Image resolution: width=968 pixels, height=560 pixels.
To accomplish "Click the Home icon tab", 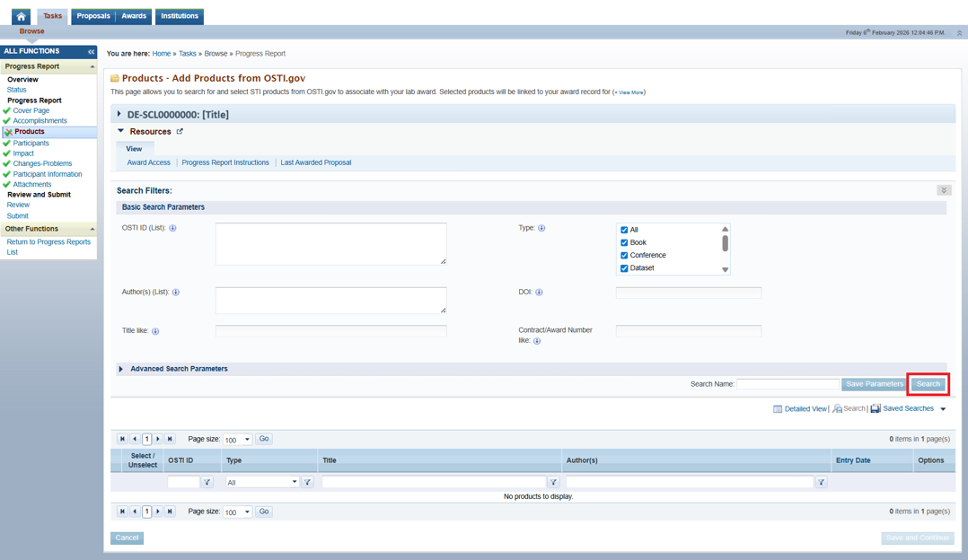I will click(x=21, y=16).
